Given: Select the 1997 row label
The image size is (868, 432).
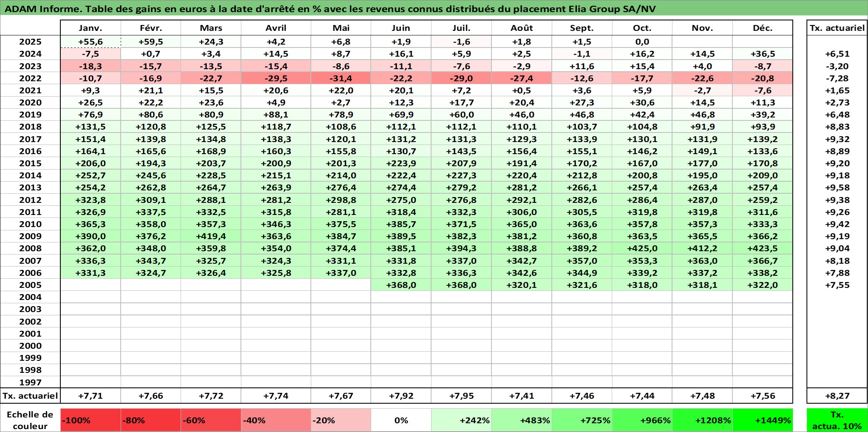Looking at the screenshot, I should 30,382.
